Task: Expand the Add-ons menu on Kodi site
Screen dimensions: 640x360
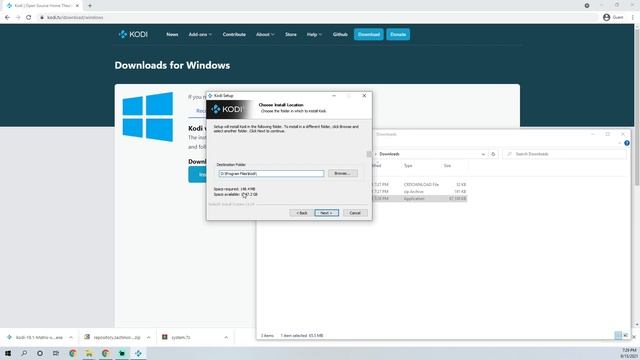Action: (200, 34)
